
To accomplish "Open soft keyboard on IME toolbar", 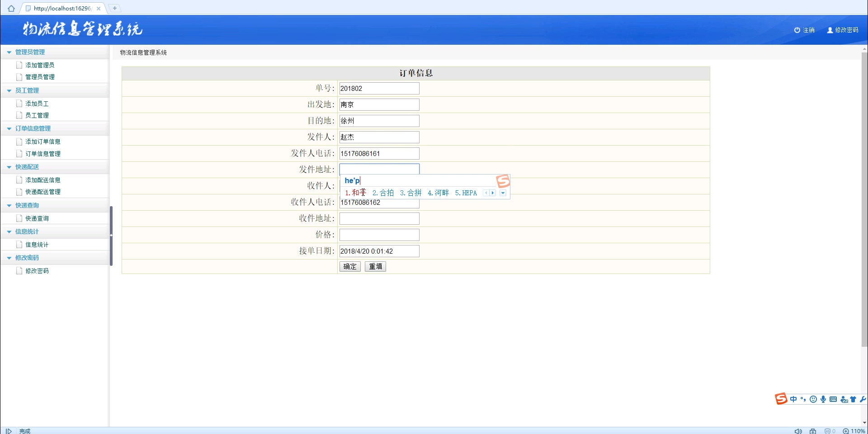I will point(833,399).
